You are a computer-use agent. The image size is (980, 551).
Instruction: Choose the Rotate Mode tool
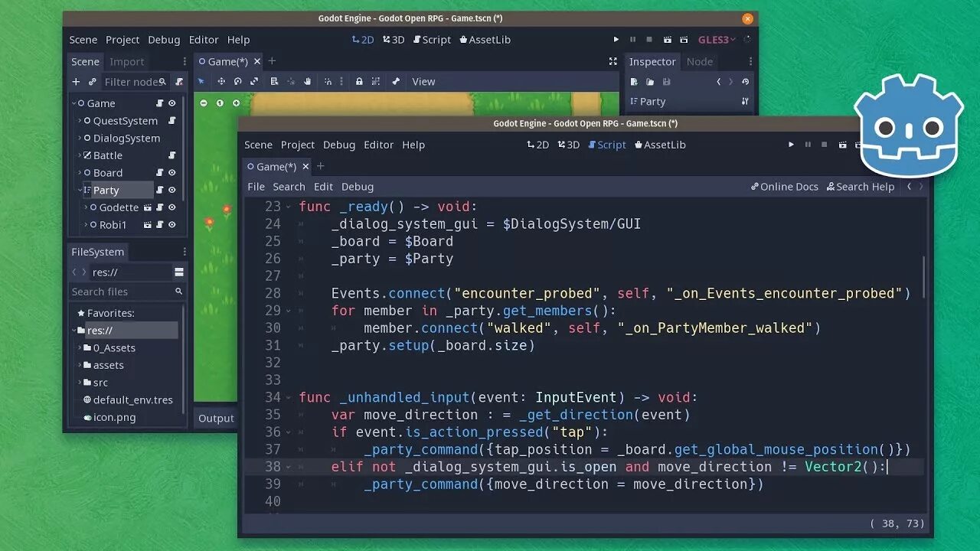point(238,81)
